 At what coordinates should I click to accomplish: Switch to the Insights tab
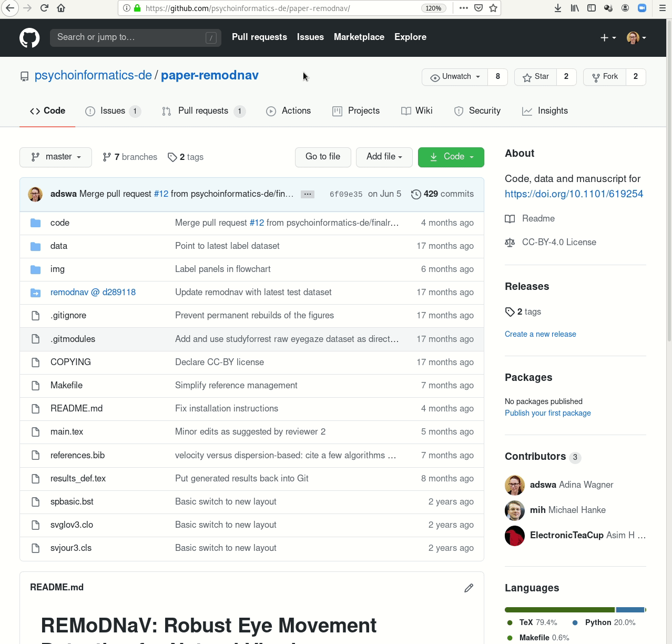tap(545, 111)
